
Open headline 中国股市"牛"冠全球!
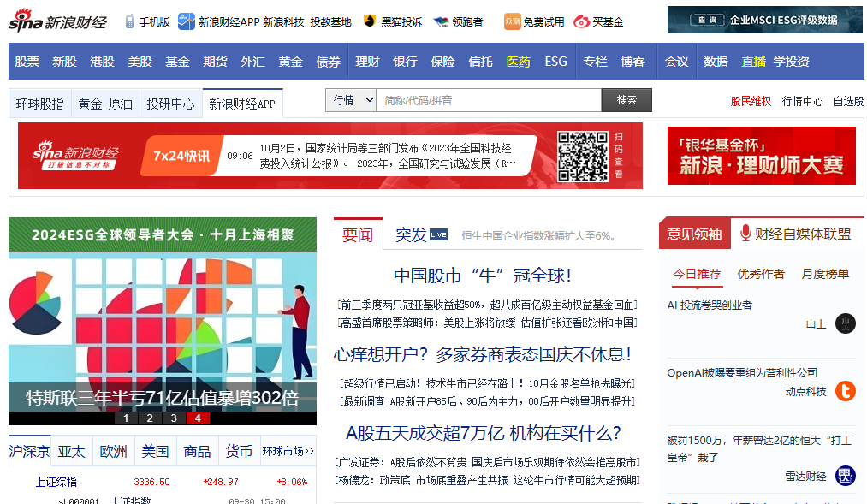pyautogui.click(x=483, y=276)
